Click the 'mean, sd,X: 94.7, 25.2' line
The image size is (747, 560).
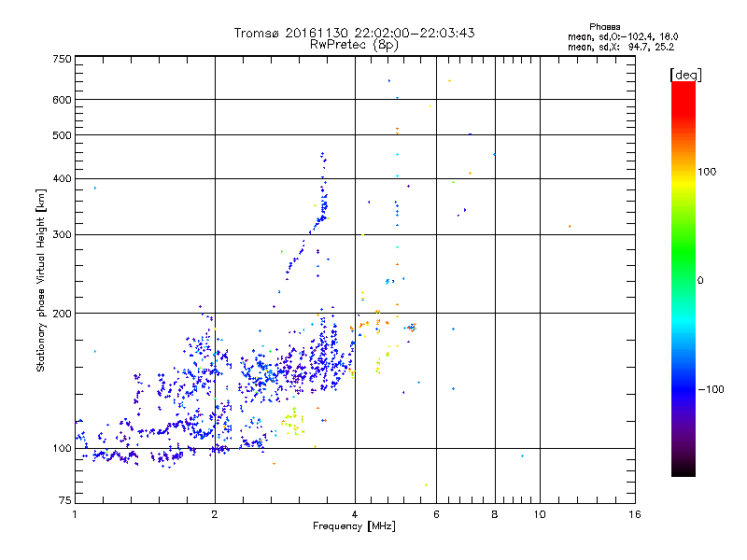tap(621, 47)
